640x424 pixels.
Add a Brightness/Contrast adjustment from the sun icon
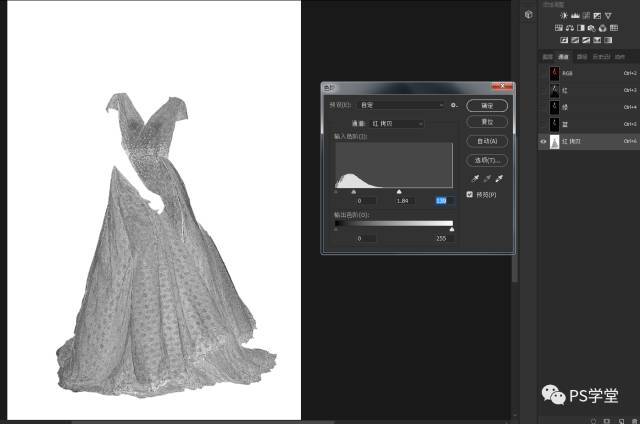coord(564,16)
